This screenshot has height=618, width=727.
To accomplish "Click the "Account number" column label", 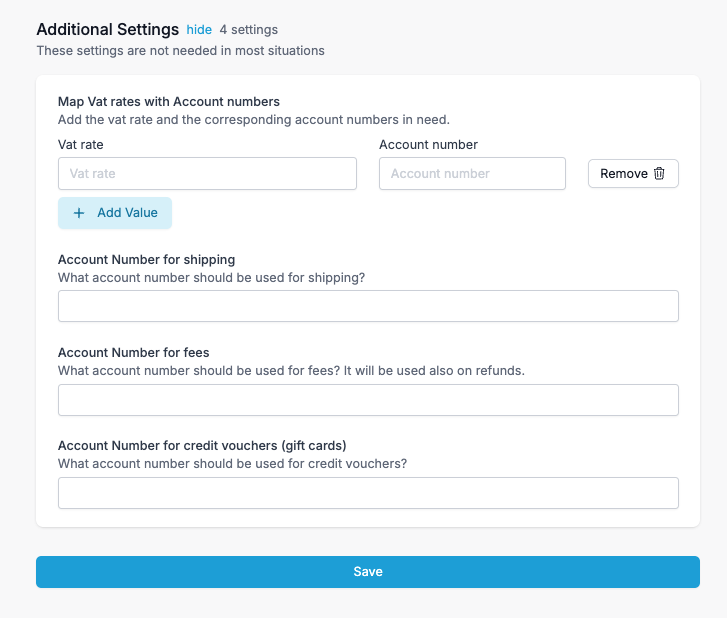I will pyautogui.click(x=428, y=145).
